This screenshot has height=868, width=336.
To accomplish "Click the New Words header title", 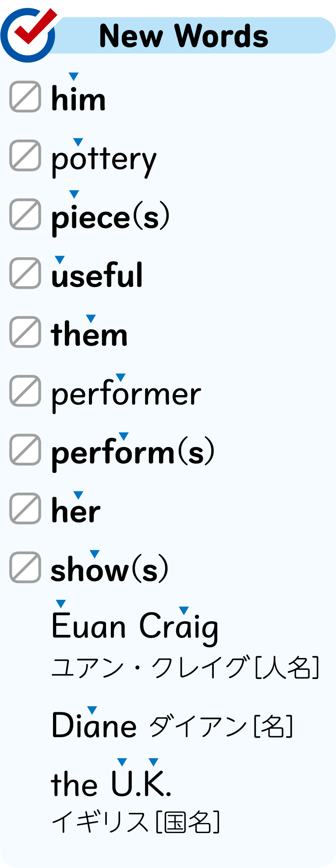I will [x=184, y=36].
